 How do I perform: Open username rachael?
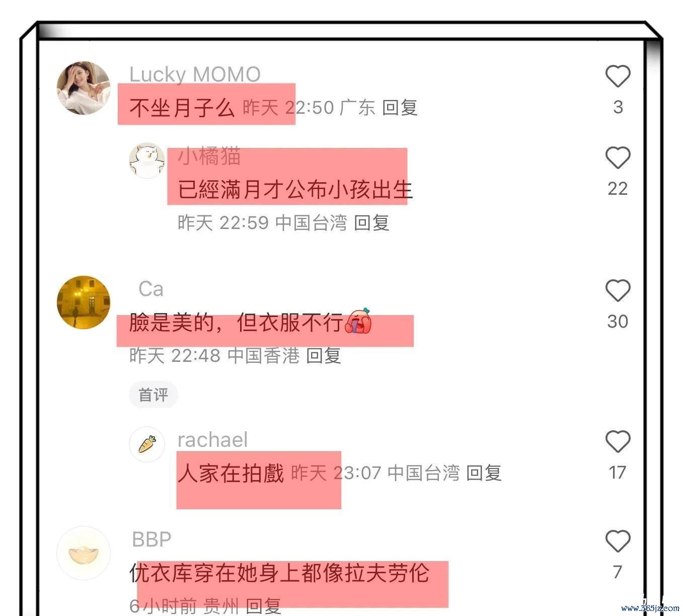click(212, 440)
